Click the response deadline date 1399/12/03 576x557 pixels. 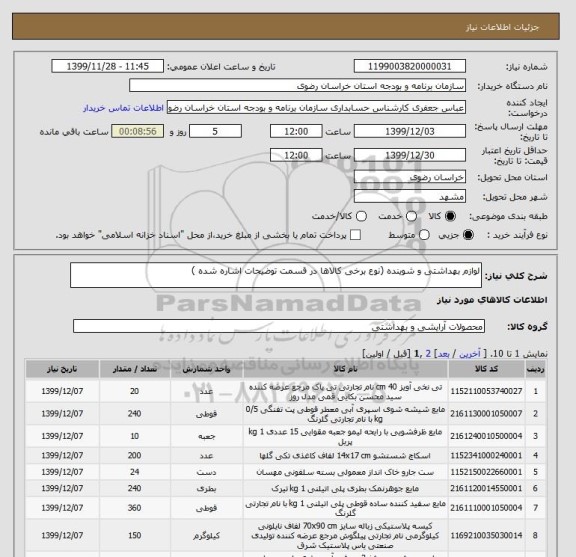click(410, 132)
